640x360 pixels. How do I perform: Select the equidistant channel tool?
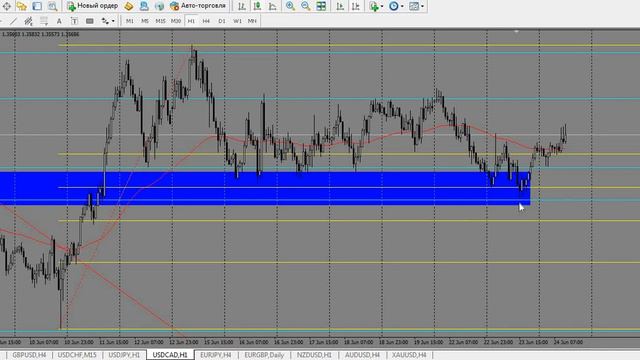28,21
